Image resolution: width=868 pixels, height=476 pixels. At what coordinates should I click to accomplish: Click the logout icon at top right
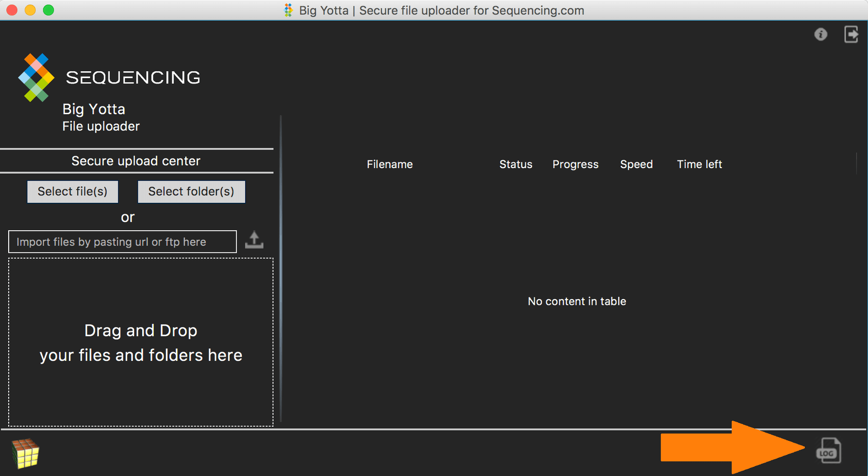pyautogui.click(x=851, y=35)
